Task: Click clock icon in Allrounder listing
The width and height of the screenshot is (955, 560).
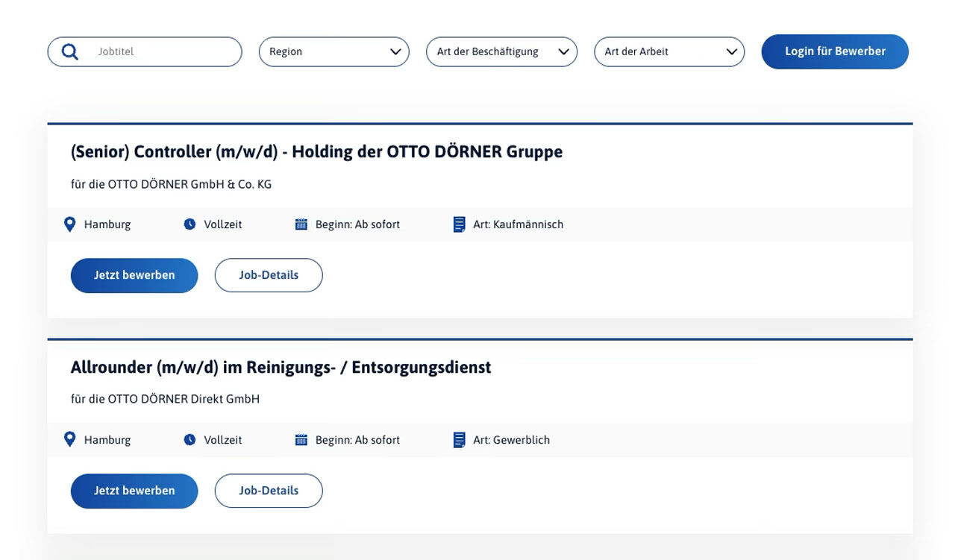Action: point(190,440)
